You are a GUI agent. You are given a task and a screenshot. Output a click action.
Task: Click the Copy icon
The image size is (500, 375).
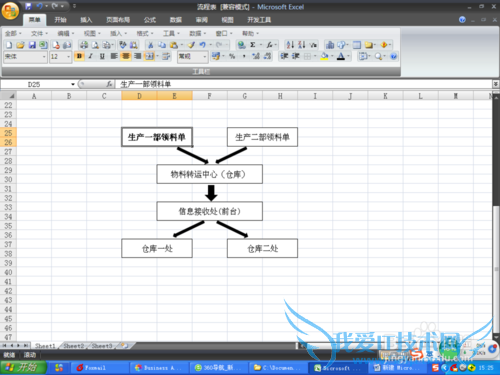coord(162,45)
